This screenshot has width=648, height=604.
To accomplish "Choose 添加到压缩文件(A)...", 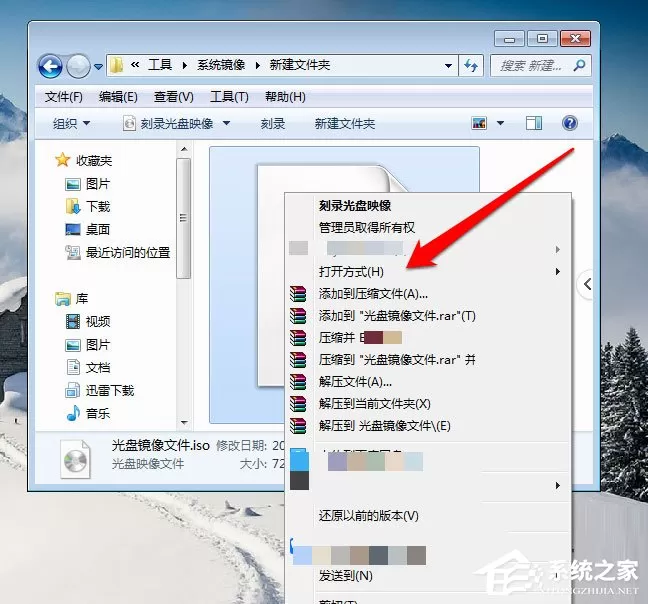I will 373,294.
